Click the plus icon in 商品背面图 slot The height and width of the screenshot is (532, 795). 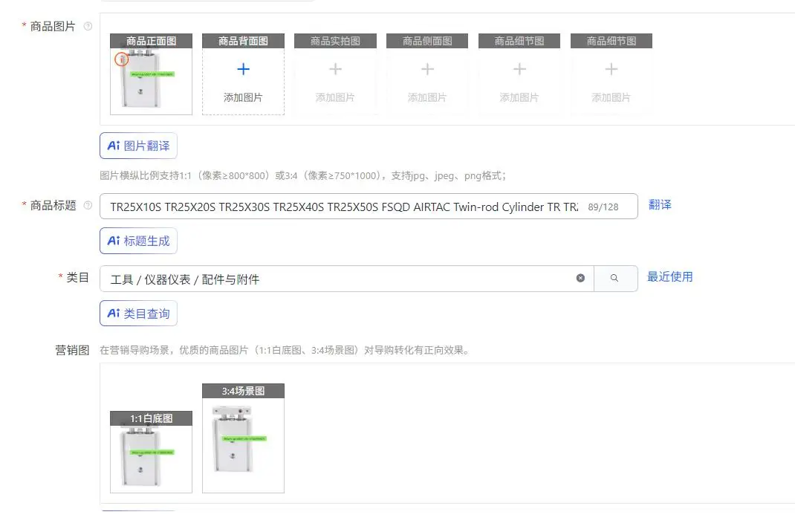244,69
